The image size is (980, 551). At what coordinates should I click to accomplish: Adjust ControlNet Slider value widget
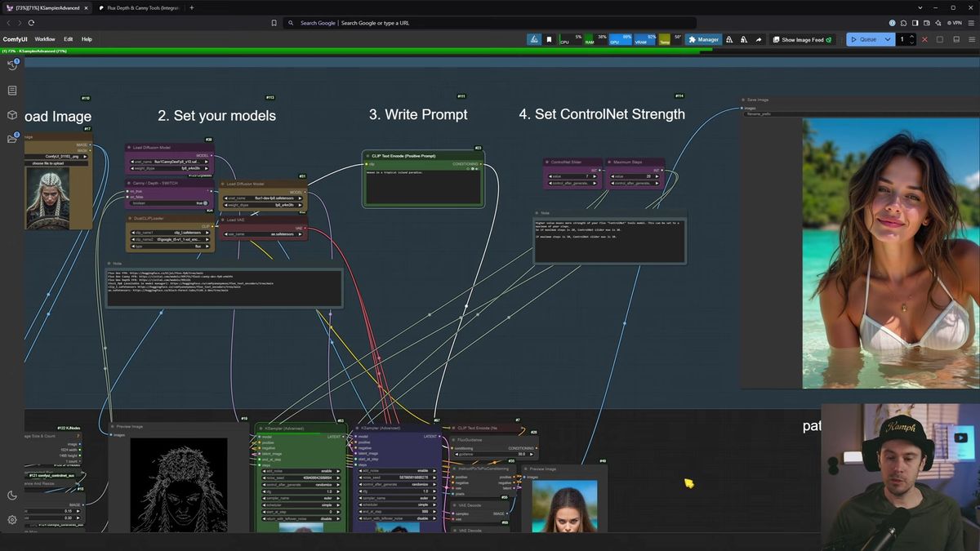[x=572, y=176]
